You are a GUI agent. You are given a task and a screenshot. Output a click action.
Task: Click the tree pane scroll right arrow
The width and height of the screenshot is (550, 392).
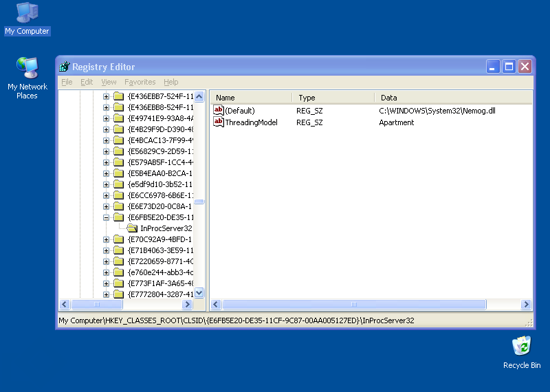(x=187, y=304)
